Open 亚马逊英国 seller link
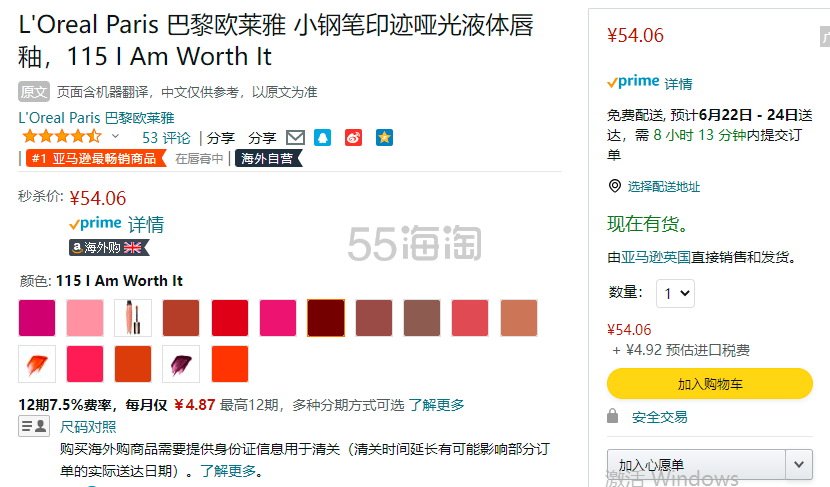 pos(655,257)
